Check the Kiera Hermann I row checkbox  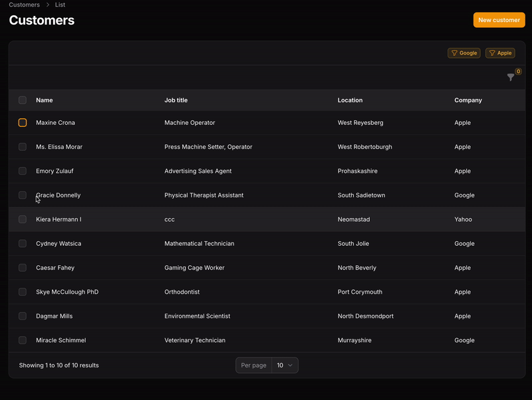click(23, 219)
